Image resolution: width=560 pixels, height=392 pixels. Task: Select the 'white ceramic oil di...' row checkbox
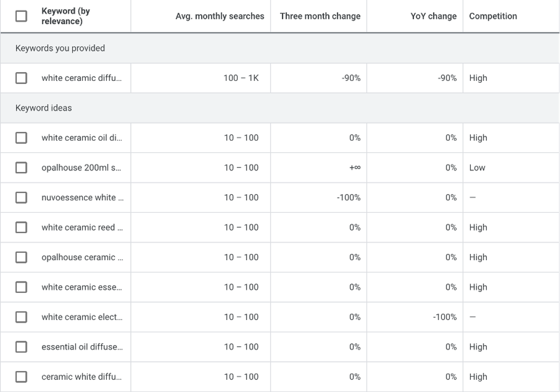click(21, 138)
